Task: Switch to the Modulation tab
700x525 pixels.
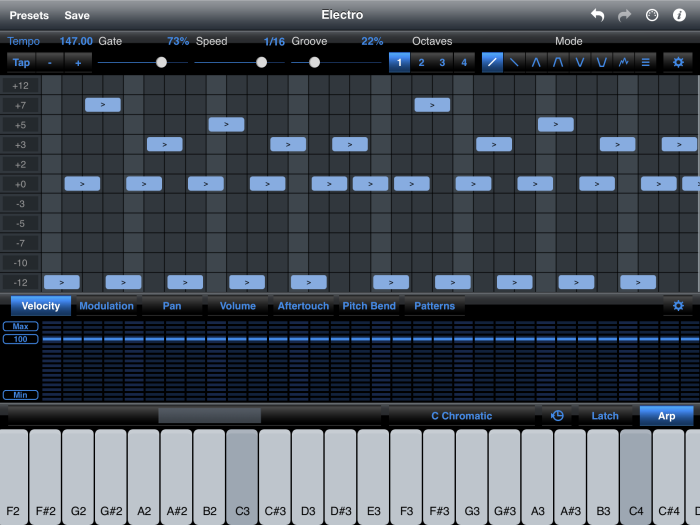Action: pyautogui.click(x=106, y=305)
